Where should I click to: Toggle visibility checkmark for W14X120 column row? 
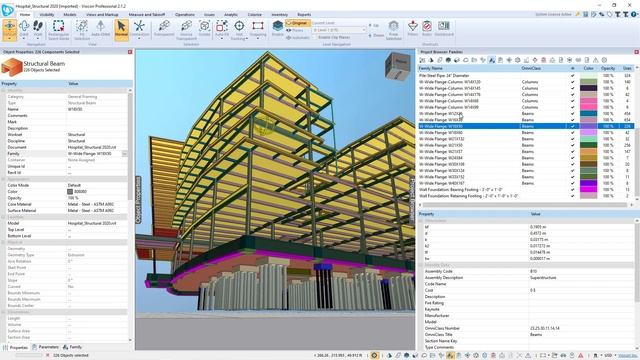tap(572, 82)
